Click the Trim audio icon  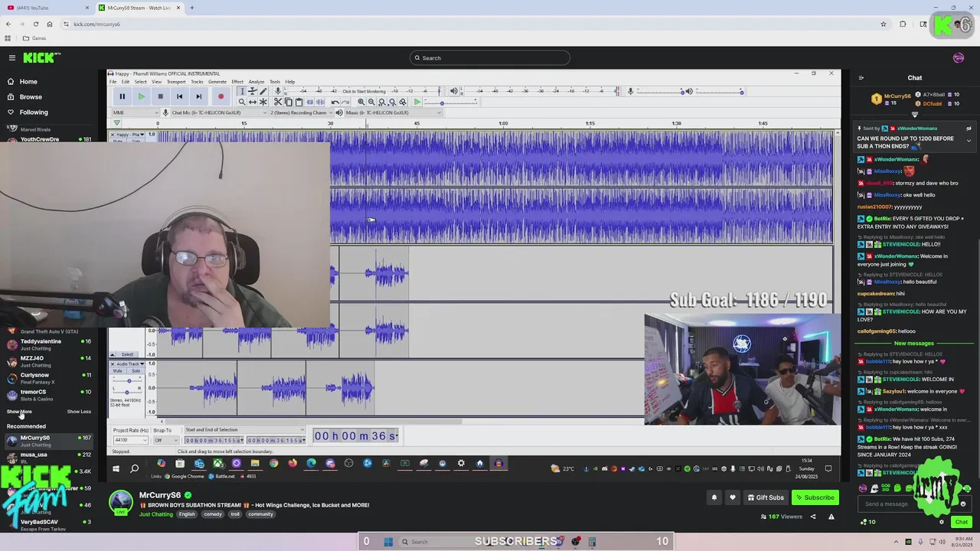point(310,102)
